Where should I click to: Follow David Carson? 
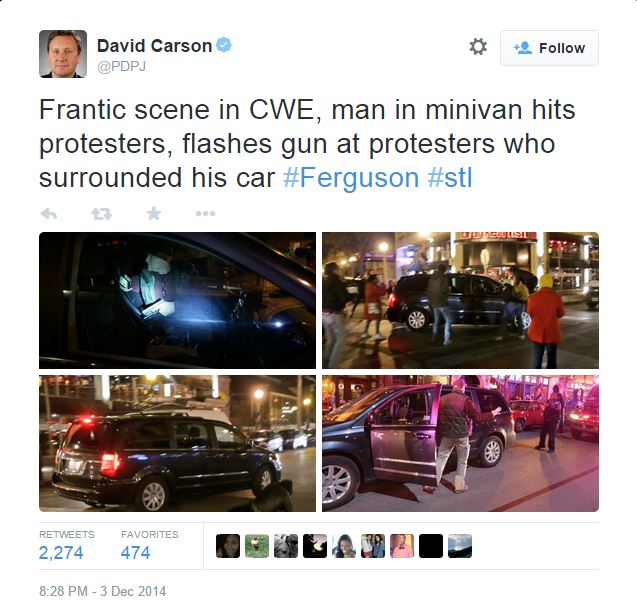(x=549, y=48)
